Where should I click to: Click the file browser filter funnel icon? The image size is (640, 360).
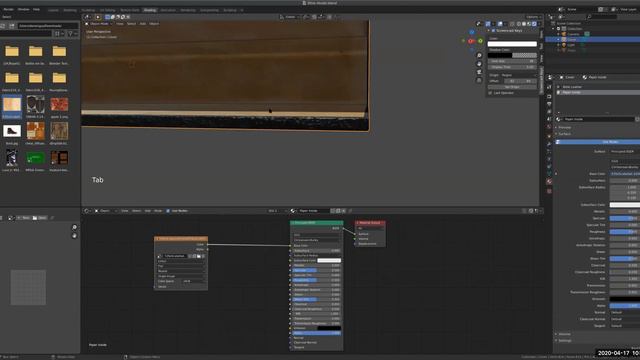pyautogui.click(x=70, y=34)
